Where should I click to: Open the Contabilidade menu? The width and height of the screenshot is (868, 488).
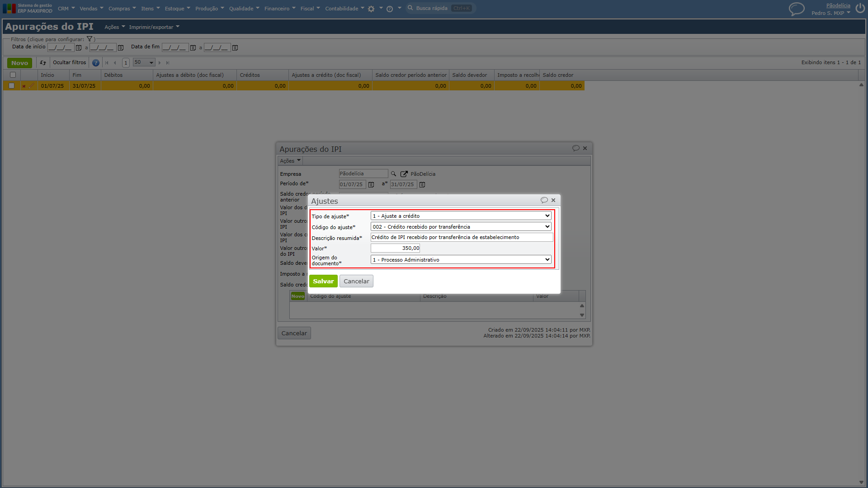[344, 9]
